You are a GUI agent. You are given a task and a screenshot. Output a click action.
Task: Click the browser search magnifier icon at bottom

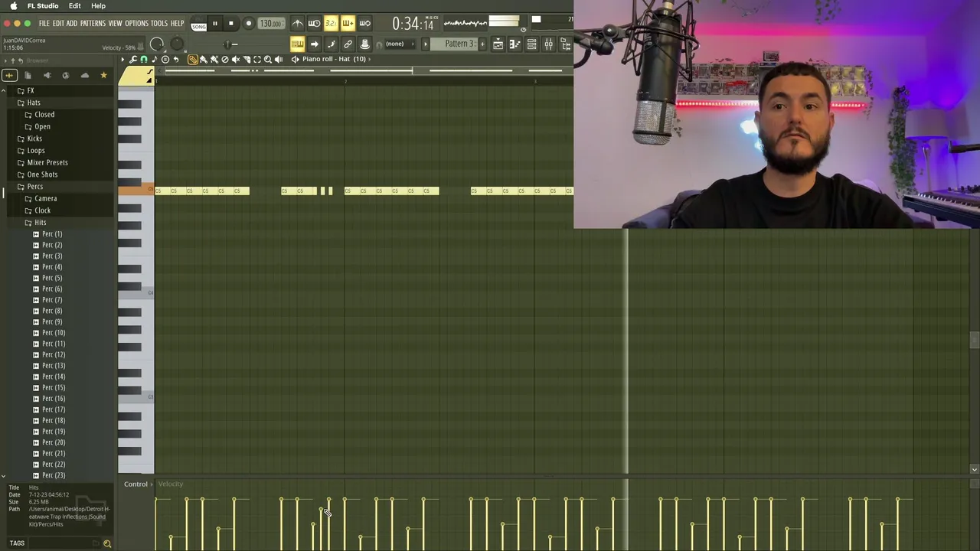[107, 543]
